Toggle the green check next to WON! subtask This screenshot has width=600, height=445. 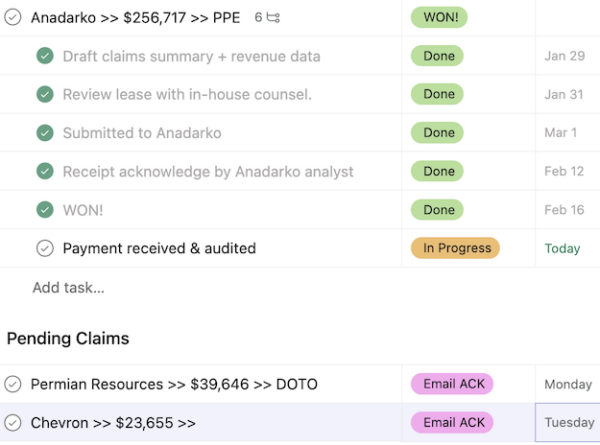coord(45,210)
